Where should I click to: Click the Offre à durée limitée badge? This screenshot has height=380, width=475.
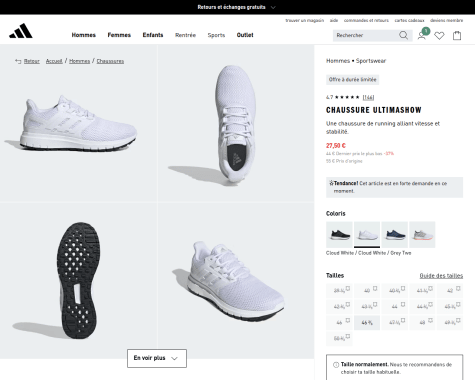pyautogui.click(x=352, y=80)
